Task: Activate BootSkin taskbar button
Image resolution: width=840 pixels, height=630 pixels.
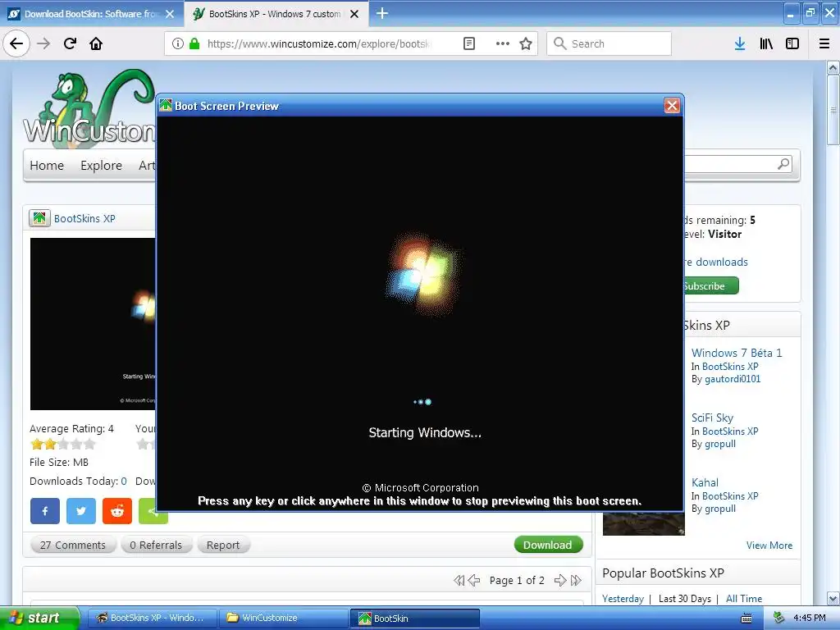Action: click(x=414, y=619)
